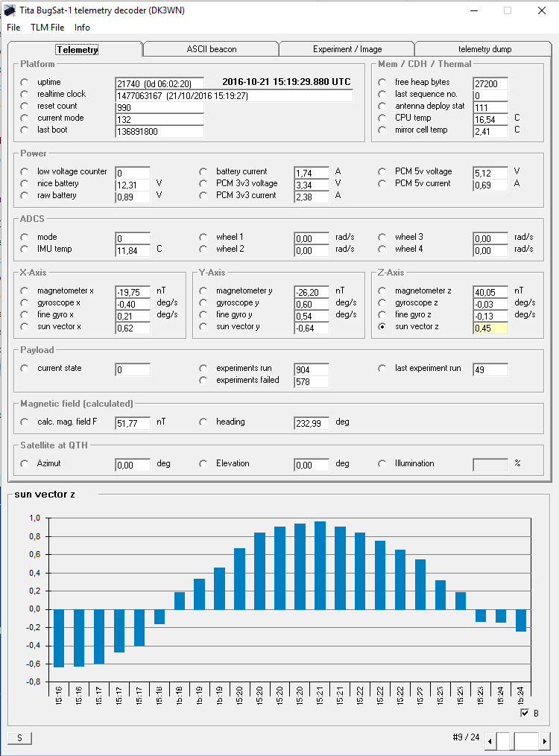Select the last experiment run radio button
The image size is (559, 756).
click(x=382, y=369)
